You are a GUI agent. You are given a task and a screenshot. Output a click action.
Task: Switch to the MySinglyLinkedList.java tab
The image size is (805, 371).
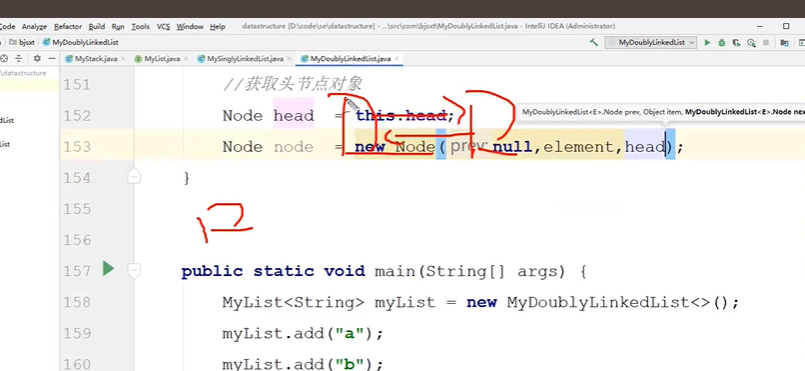(240, 59)
